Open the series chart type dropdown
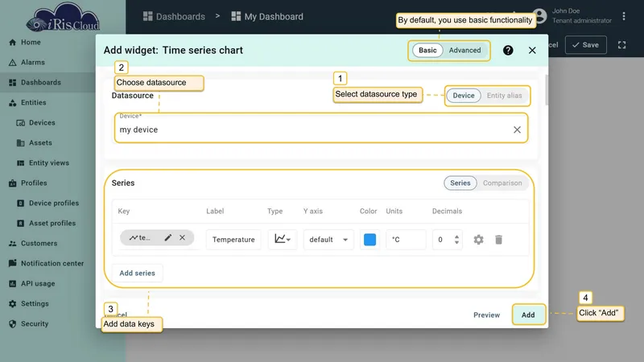The width and height of the screenshot is (644, 362). tap(283, 239)
